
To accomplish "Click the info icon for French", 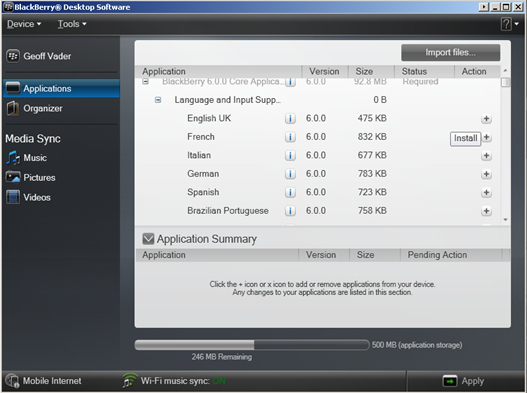I will (x=290, y=137).
